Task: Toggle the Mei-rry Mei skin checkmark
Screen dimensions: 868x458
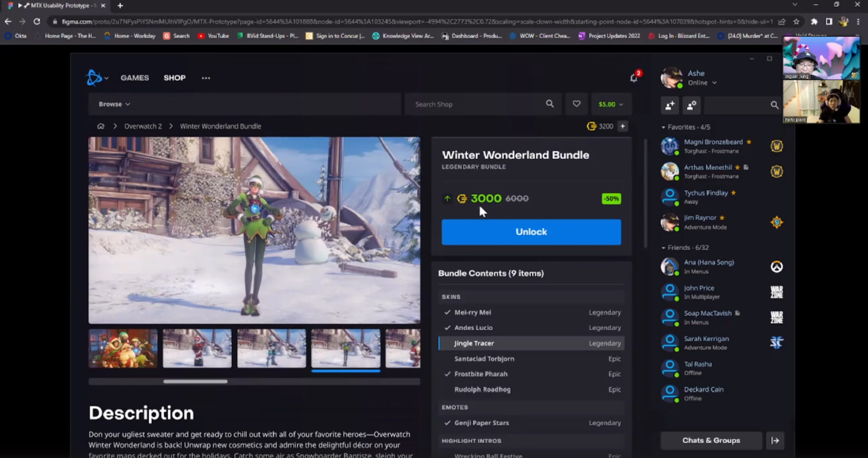Action: (447, 312)
